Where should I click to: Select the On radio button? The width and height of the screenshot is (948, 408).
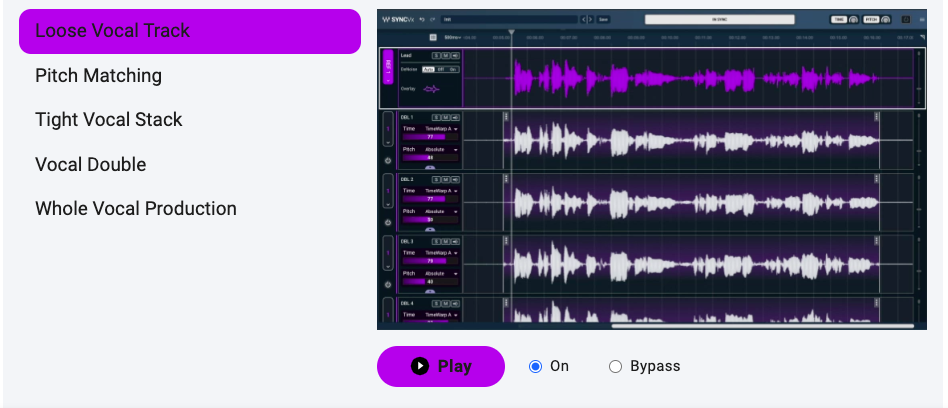(x=536, y=366)
